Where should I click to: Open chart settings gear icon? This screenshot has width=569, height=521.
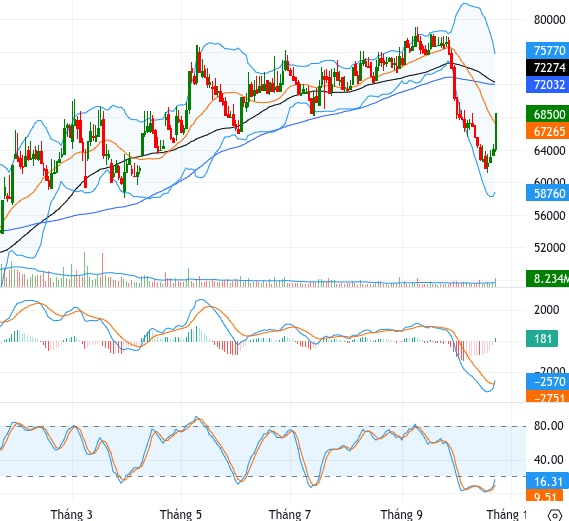point(555,515)
